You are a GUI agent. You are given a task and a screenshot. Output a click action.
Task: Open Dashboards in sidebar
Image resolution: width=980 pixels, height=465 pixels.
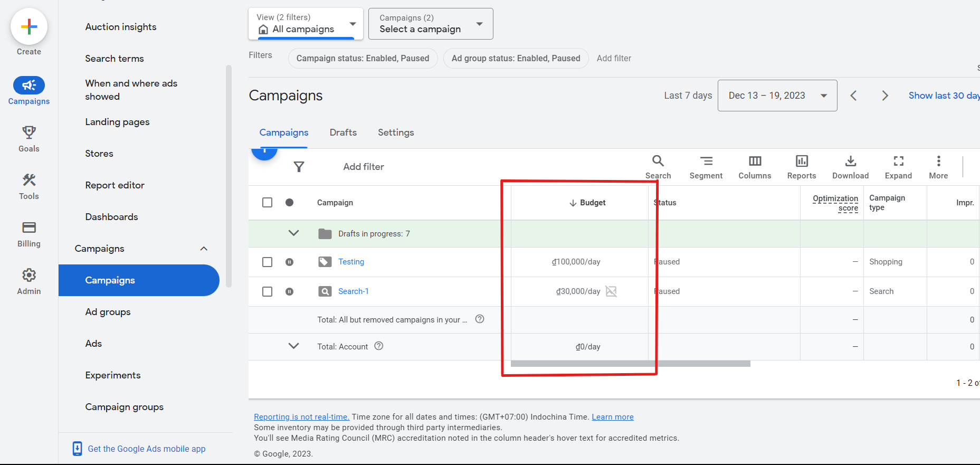(111, 217)
